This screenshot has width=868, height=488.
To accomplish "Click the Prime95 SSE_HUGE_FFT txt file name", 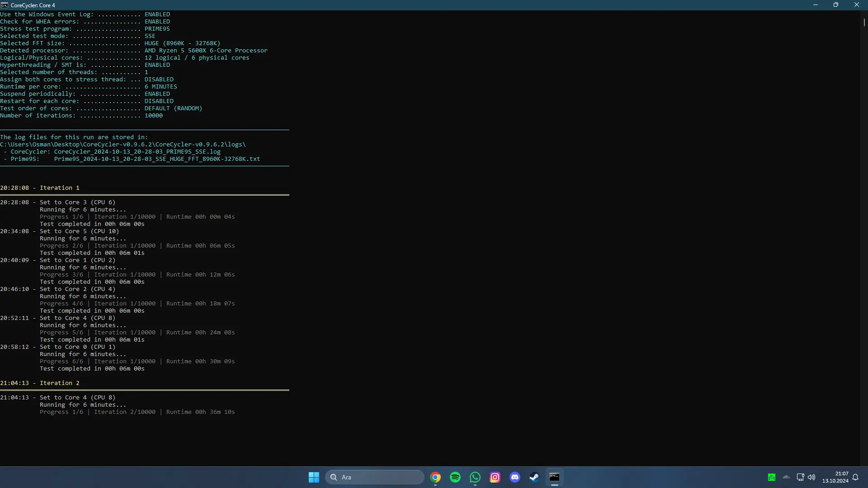I will coord(157,159).
